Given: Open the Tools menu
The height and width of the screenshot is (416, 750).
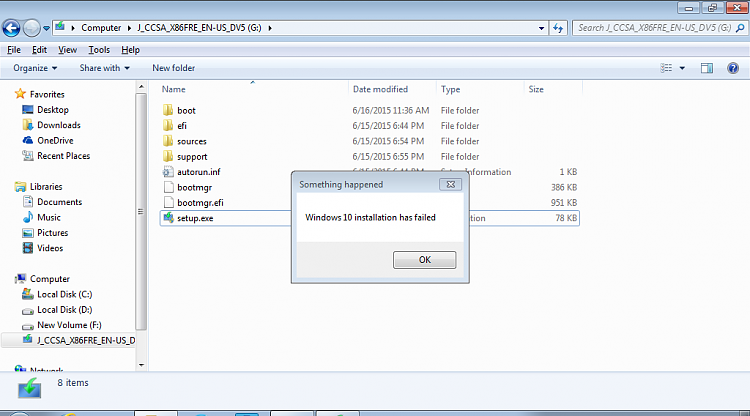Looking at the screenshot, I should point(99,50).
